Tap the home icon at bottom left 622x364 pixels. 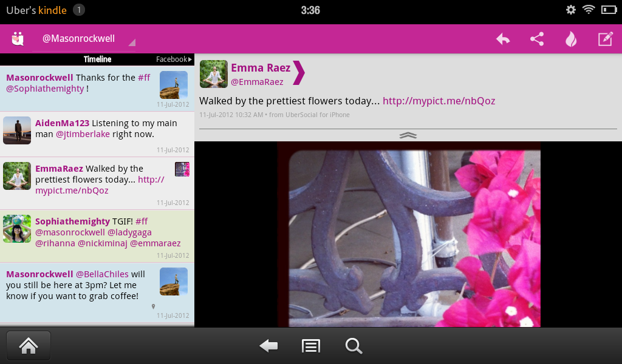[x=28, y=345]
